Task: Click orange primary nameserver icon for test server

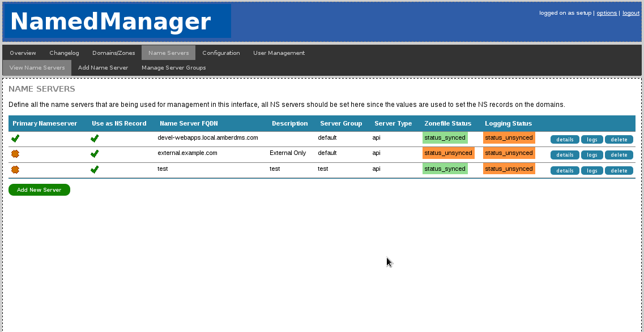Action: [x=16, y=169]
